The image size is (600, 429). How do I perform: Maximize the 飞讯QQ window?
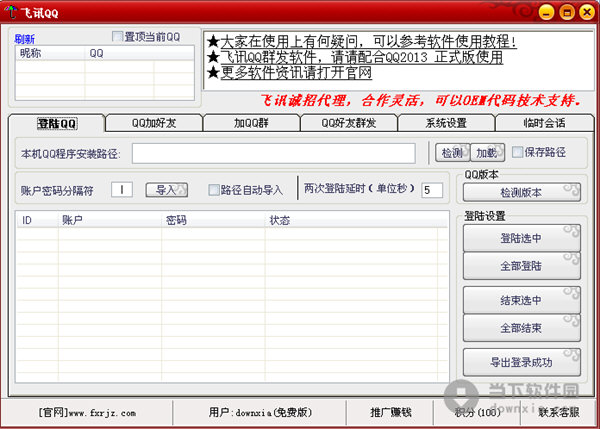[x=567, y=12]
